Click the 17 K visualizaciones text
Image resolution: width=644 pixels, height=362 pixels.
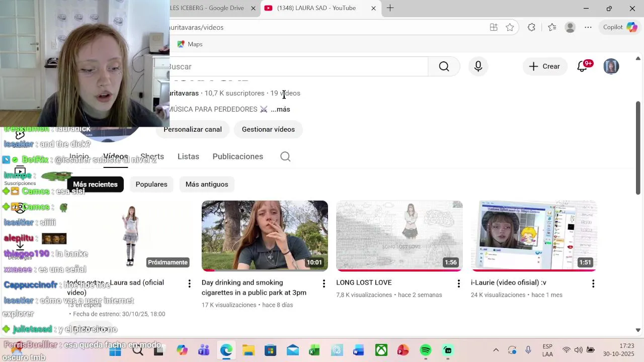[x=229, y=305]
